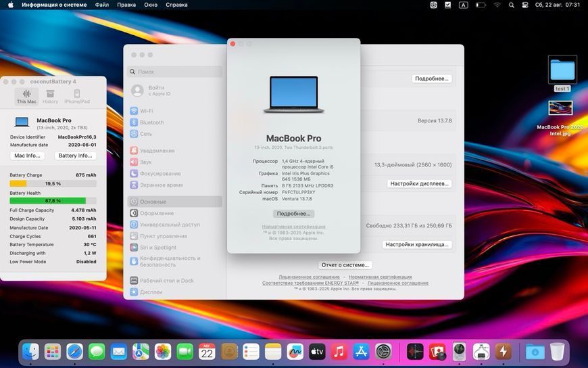
Task: Open Нормативная сертификация link in about window
Action: 293,227
